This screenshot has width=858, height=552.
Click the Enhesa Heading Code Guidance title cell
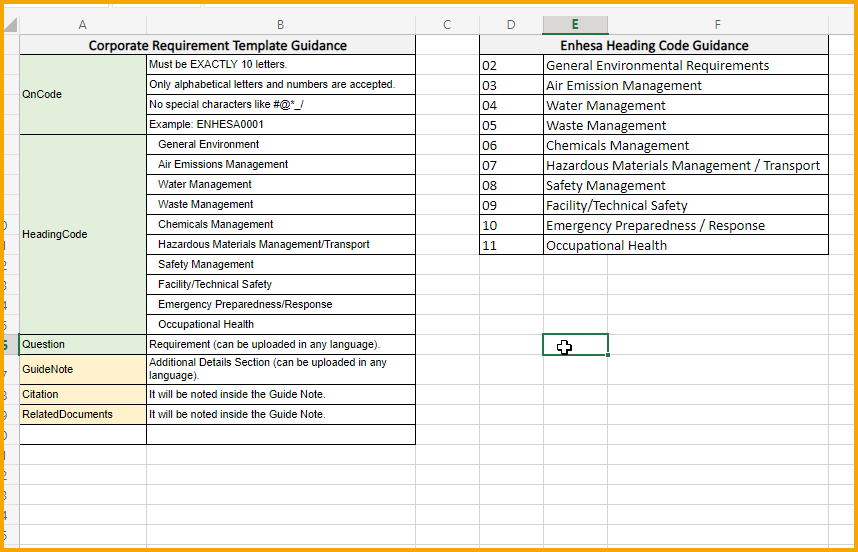[x=654, y=45]
